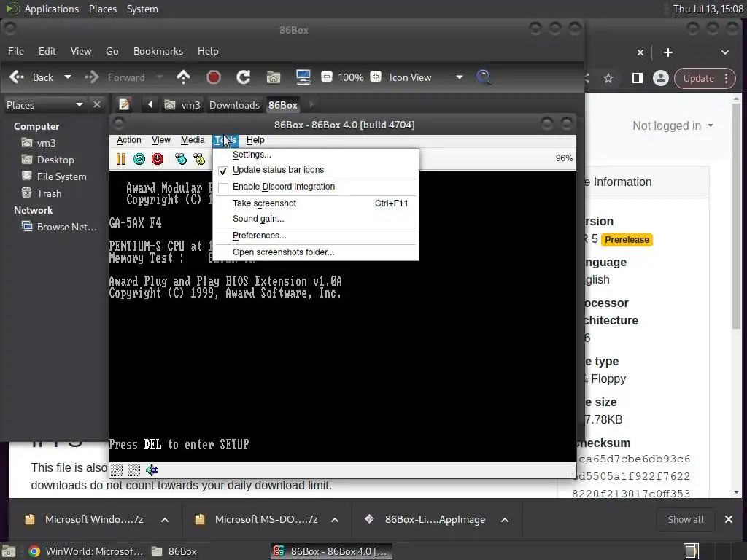Open the Places panel menu
Viewport: 747px width, 560px height.
[103, 9]
